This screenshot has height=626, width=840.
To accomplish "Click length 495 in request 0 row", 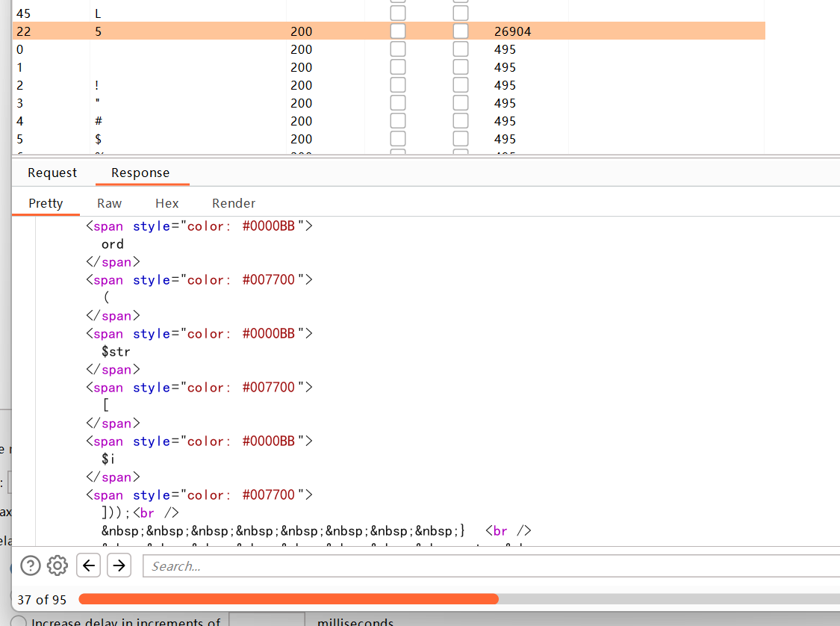I will click(505, 49).
